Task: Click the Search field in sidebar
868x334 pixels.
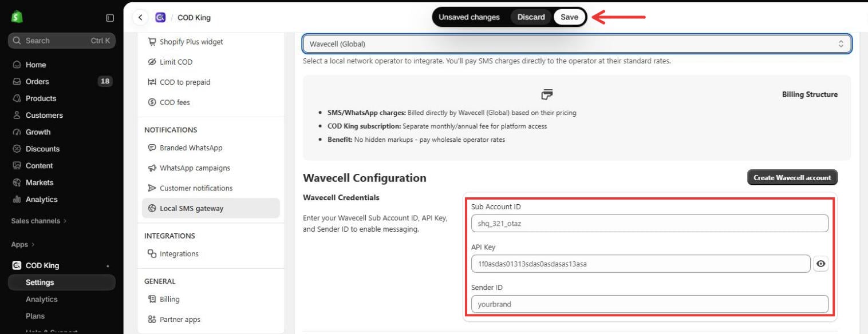Action: 62,41
